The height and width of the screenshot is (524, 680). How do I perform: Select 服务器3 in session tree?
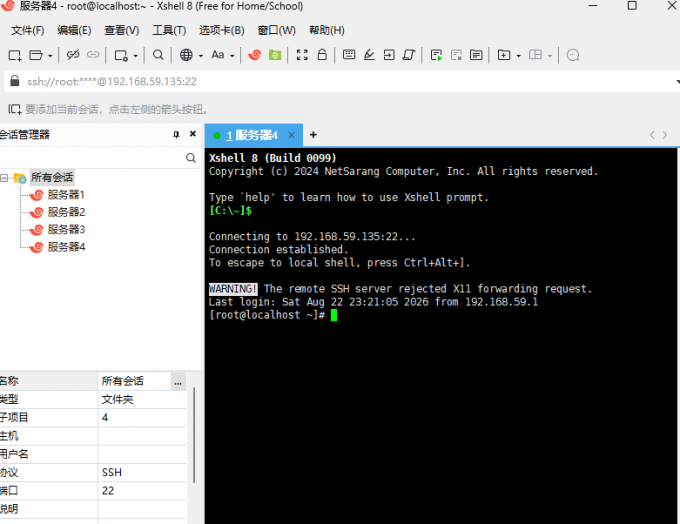tap(66, 229)
